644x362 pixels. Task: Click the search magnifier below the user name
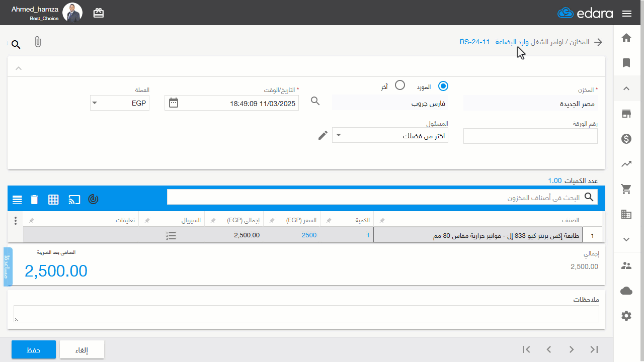(x=16, y=45)
